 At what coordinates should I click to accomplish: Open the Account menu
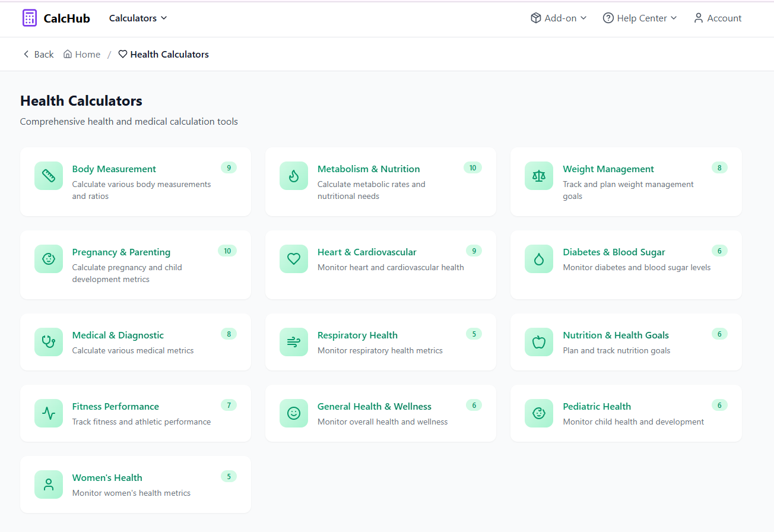click(718, 18)
